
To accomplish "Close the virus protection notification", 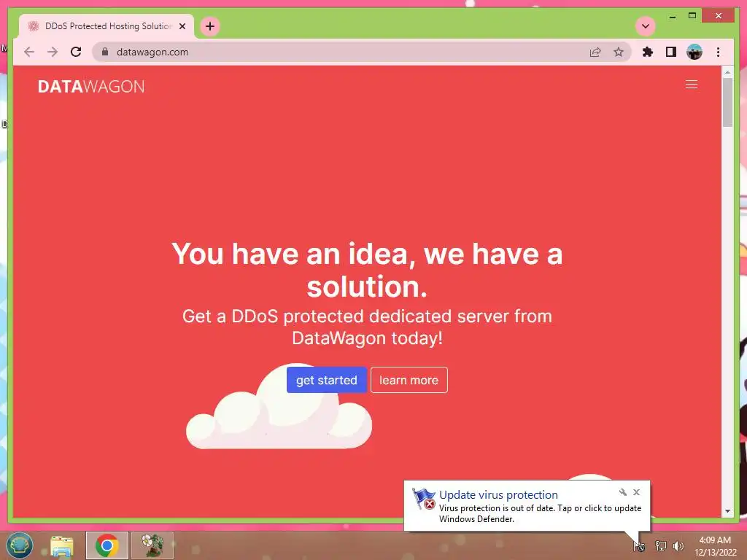I will pos(636,492).
